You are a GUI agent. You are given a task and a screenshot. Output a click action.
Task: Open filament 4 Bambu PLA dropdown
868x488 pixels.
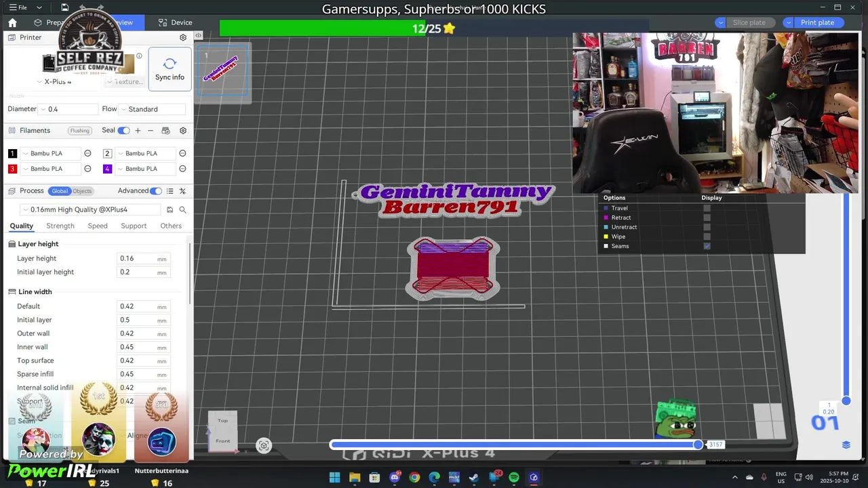(146, 169)
